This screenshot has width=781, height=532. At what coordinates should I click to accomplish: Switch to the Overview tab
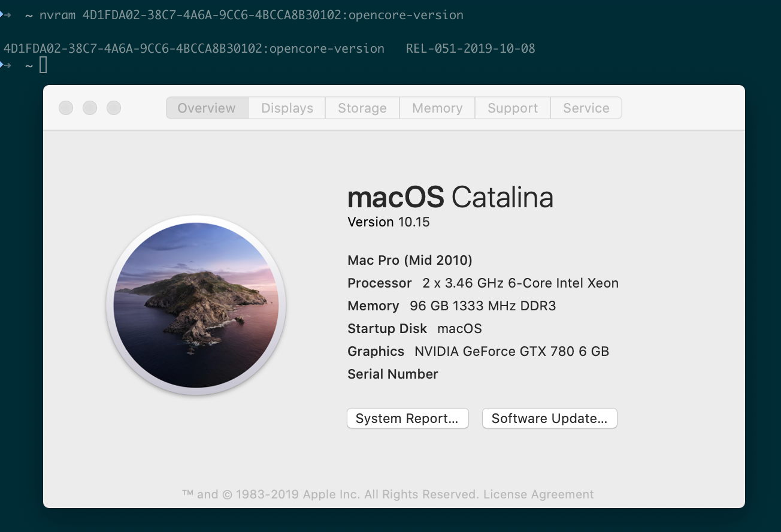pos(207,108)
